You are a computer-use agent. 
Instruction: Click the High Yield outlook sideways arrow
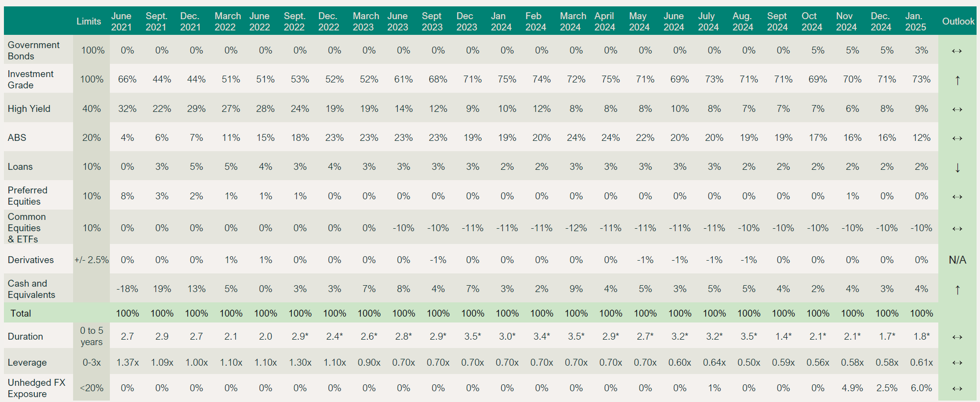point(957,109)
